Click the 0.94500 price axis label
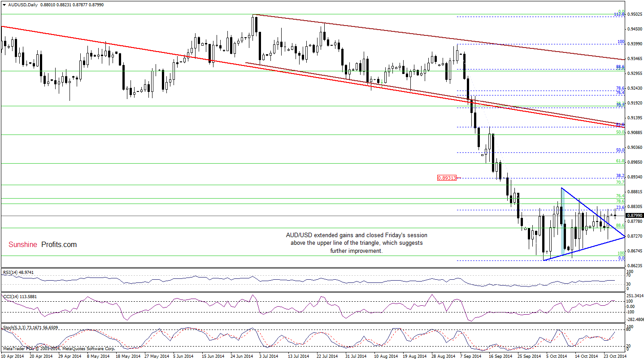This screenshot has height=360, width=644. tap(635, 29)
